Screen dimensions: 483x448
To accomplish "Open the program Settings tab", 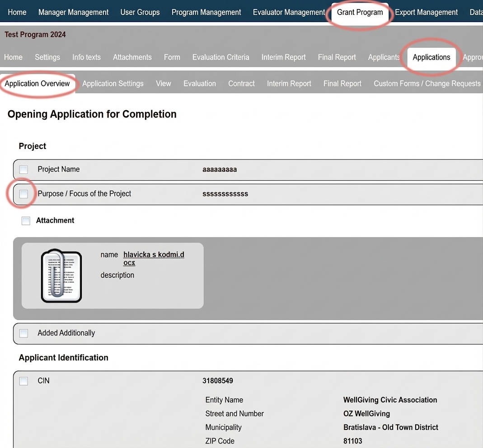I will 47,57.
